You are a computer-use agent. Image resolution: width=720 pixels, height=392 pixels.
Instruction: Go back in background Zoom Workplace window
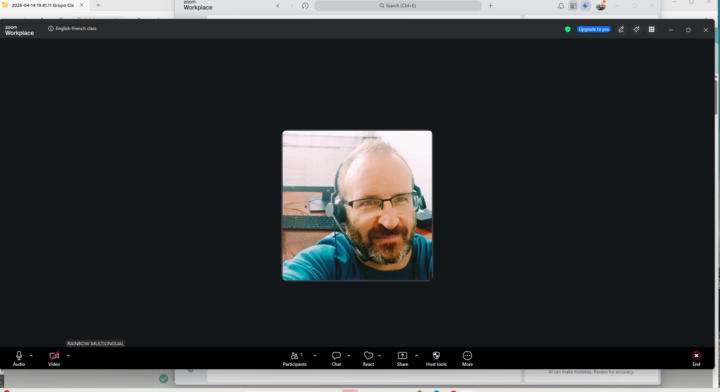tap(278, 6)
